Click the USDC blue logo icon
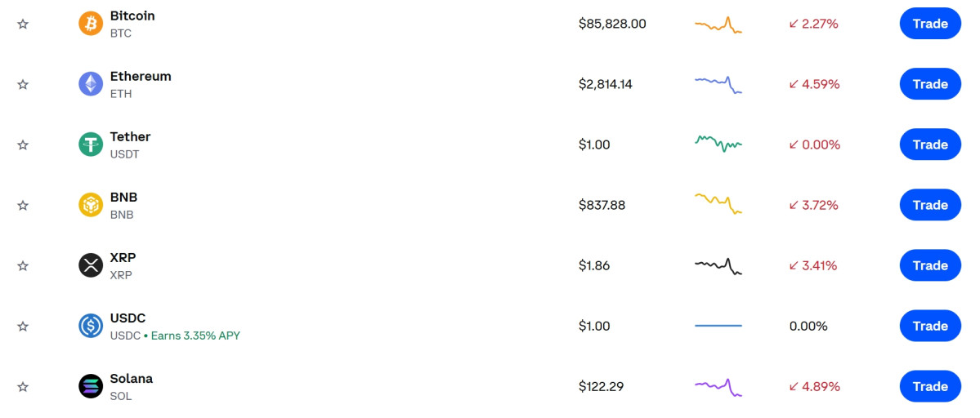The width and height of the screenshot is (980, 418). point(91,326)
